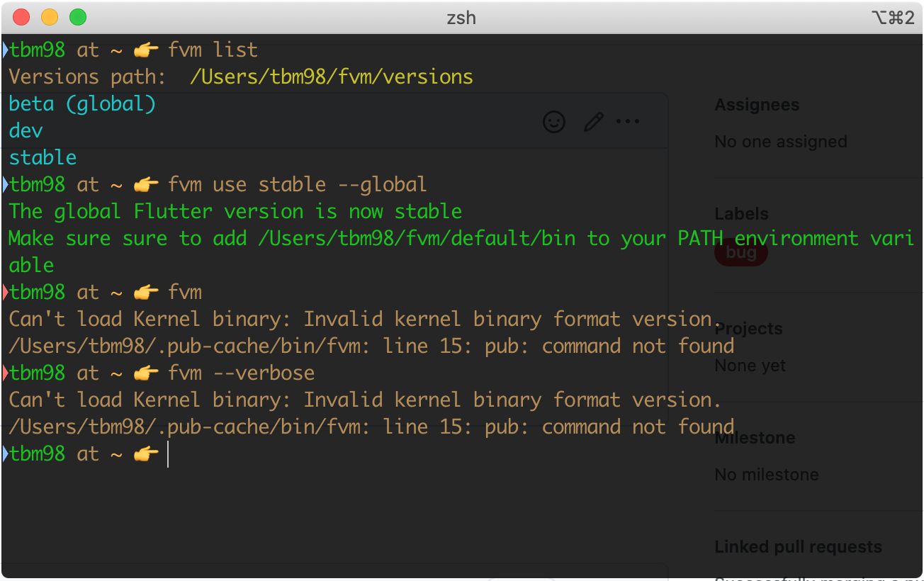Edit the comment using the pencil icon
924x581 pixels.
pos(593,121)
